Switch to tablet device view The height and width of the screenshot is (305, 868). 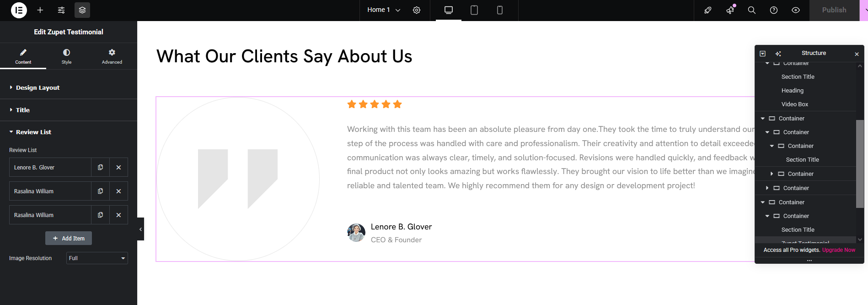474,10
